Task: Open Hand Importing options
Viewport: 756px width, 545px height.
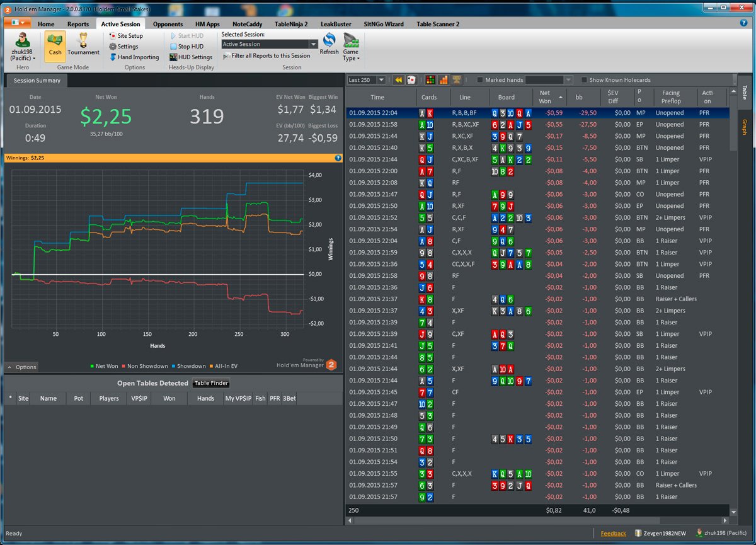Action: pos(134,57)
